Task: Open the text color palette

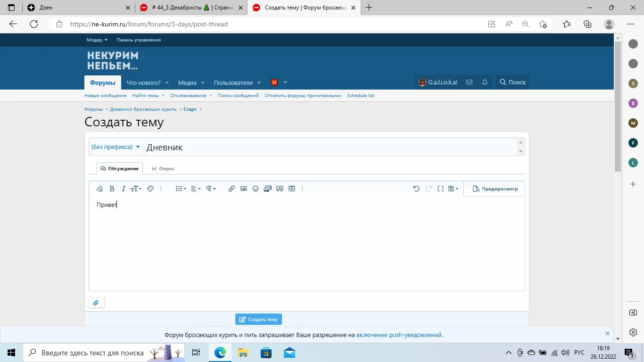Action: (x=151, y=189)
